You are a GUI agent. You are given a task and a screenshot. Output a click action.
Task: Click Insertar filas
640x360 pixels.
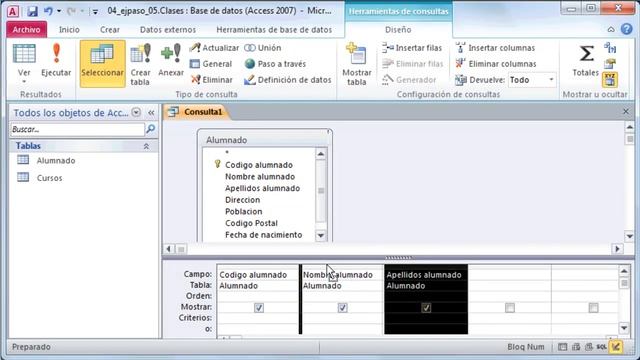[x=412, y=48]
